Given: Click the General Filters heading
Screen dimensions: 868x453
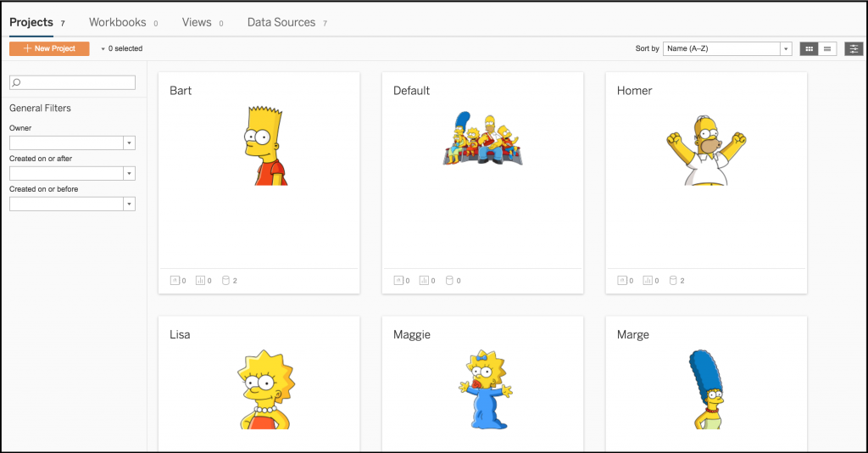Looking at the screenshot, I should click(40, 108).
